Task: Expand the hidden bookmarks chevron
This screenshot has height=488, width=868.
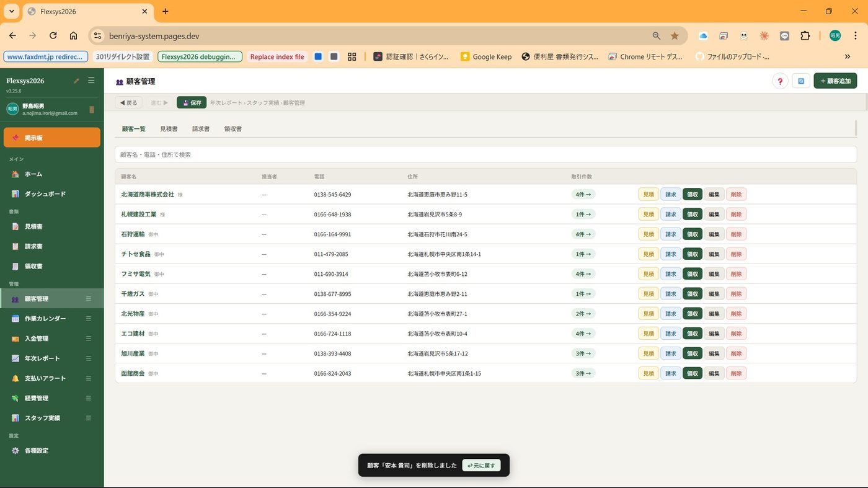Action: coord(848,56)
